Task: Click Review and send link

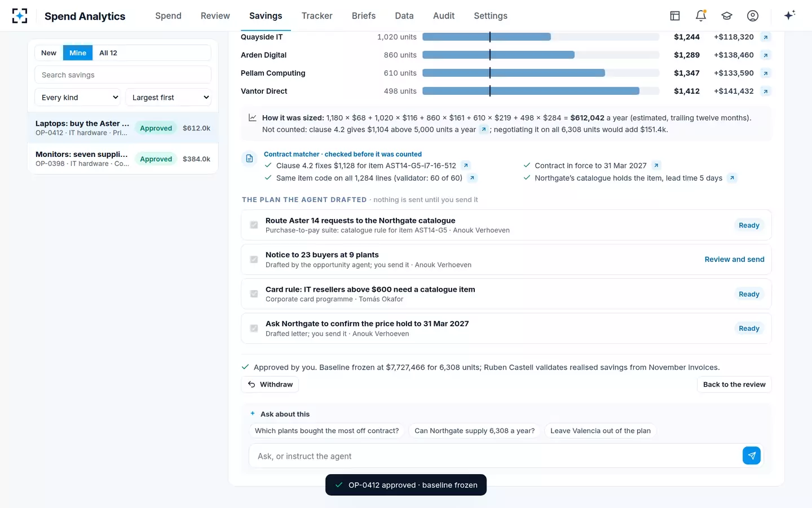Action: (x=734, y=260)
